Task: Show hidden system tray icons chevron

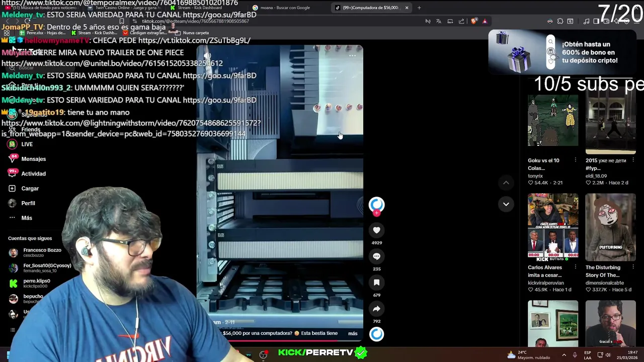Action: coord(564,355)
